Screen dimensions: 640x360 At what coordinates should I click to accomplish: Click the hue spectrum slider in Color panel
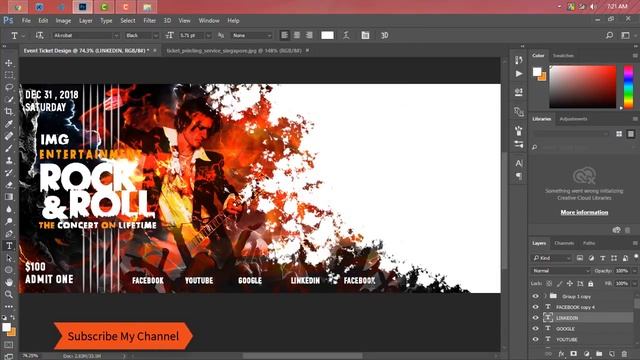pos(629,87)
